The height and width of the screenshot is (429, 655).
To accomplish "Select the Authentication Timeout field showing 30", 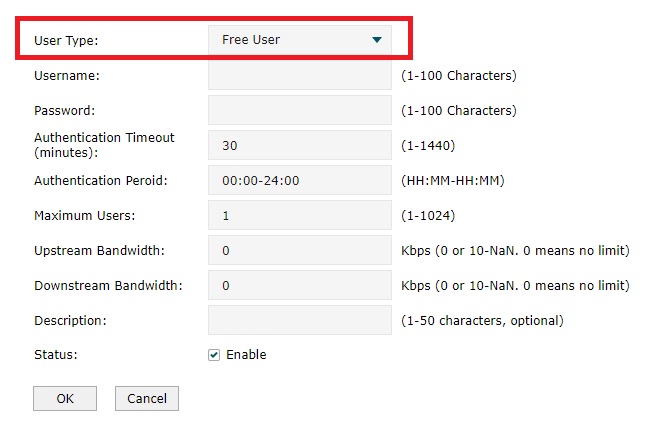I will pos(299,145).
